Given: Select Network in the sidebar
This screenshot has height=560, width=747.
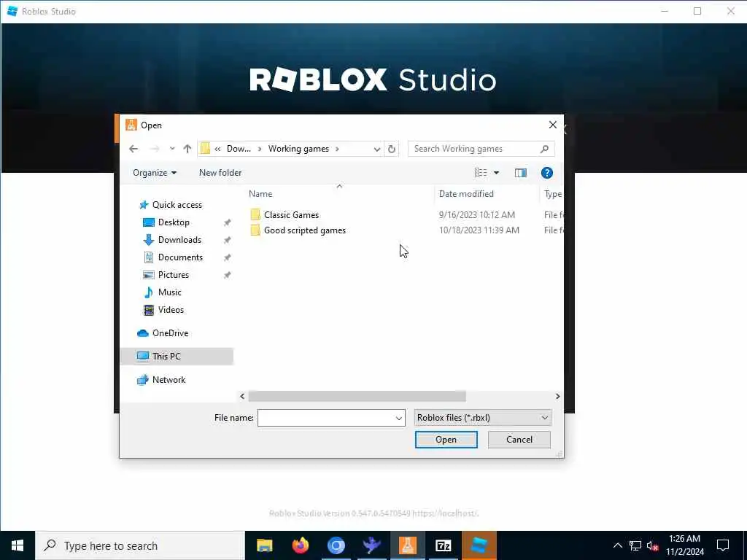Looking at the screenshot, I should pyautogui.click(x=169, y=380).
